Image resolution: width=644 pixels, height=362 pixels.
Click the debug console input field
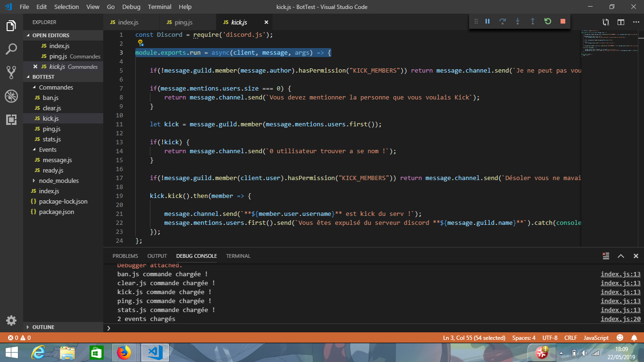(372, 328)
